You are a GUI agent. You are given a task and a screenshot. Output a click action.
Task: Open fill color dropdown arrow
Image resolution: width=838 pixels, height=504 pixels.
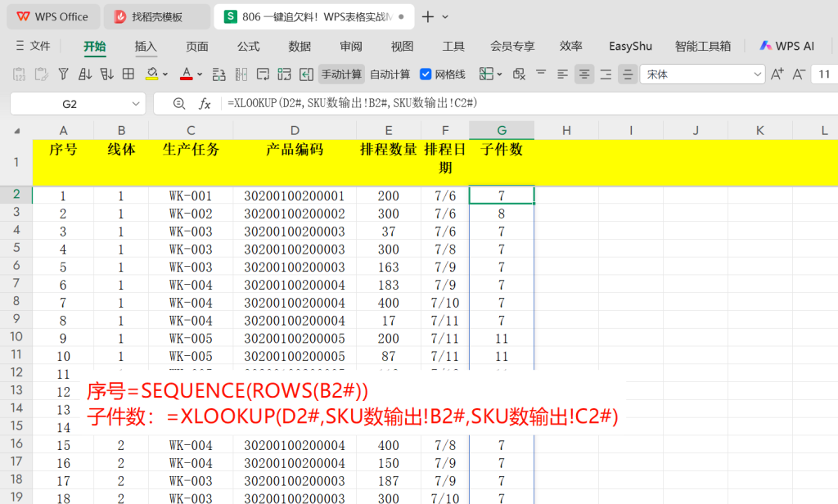(165, 74)
